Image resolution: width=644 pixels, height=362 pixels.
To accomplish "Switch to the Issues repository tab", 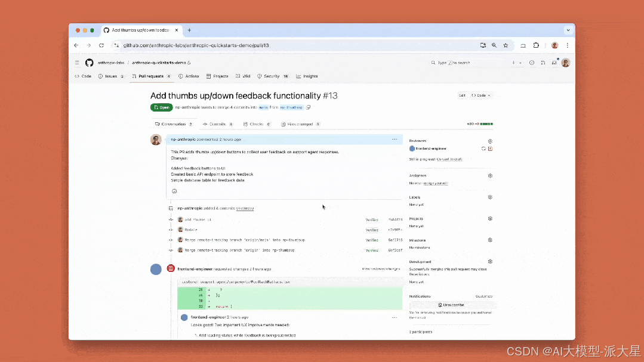I will click(x=111, y=76).
